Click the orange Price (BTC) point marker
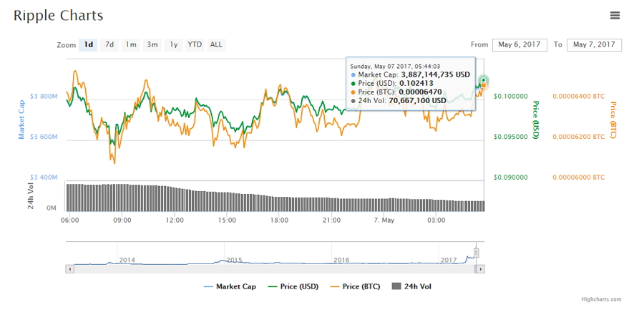This screenshot has width=644, height=315. tap(484, 85)
